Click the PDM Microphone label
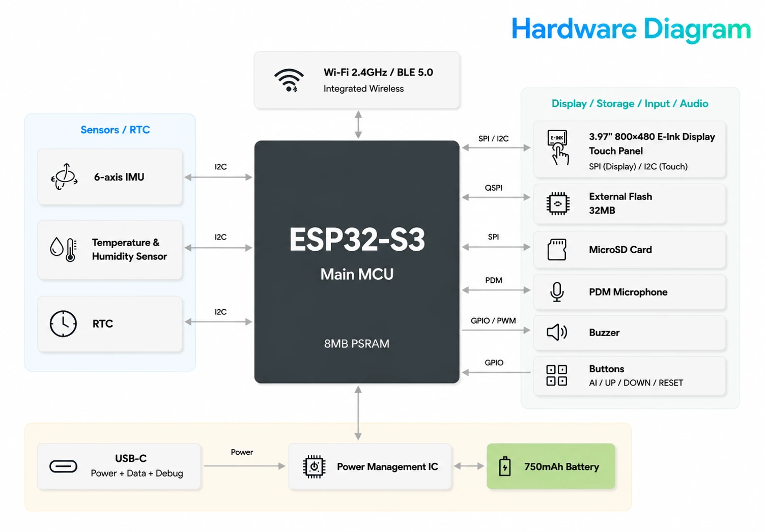This screenshot has height=532, width=765. coord(628,292)
